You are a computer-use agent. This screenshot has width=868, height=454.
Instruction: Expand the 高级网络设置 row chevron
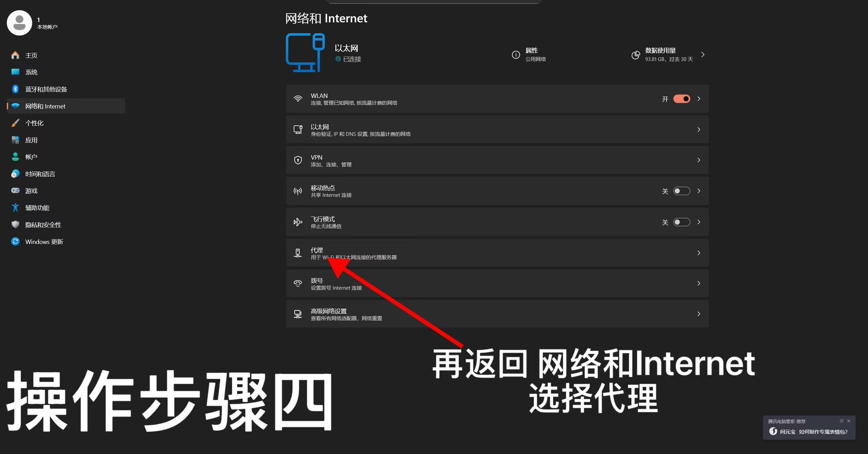[x=698, y=314]
